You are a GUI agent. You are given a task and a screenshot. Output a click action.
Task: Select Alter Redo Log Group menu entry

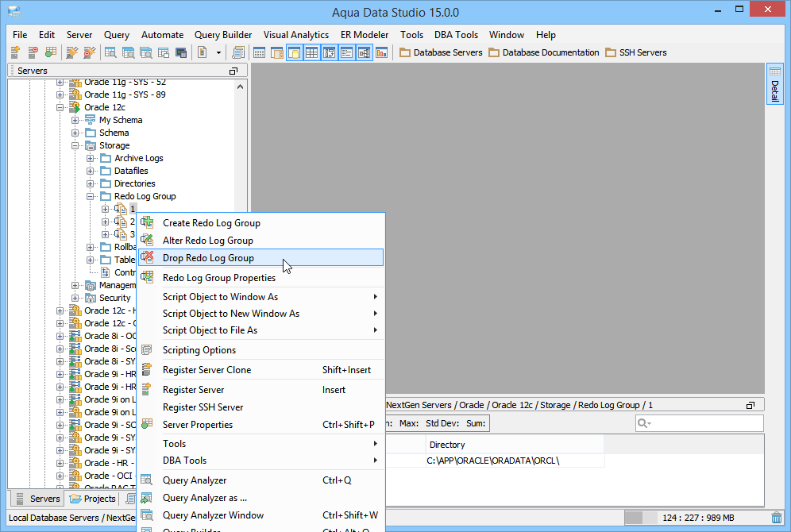pos(261,241)
